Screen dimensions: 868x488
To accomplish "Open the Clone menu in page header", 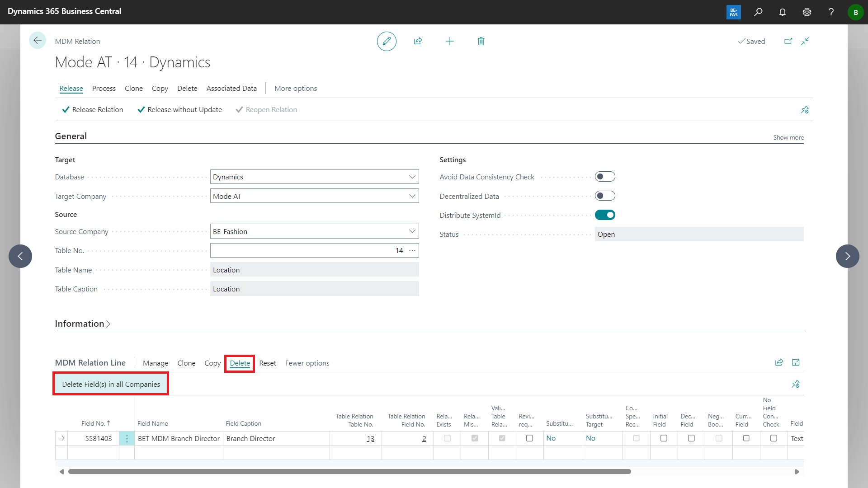I will tap(133, 89).
